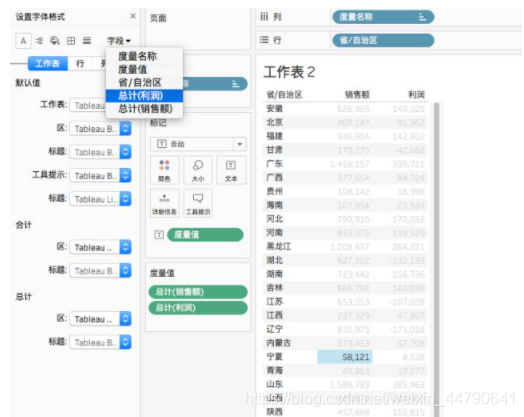Click the 列 shelf icon
Viewport: 524px width, 417px height.
(264, 17)
